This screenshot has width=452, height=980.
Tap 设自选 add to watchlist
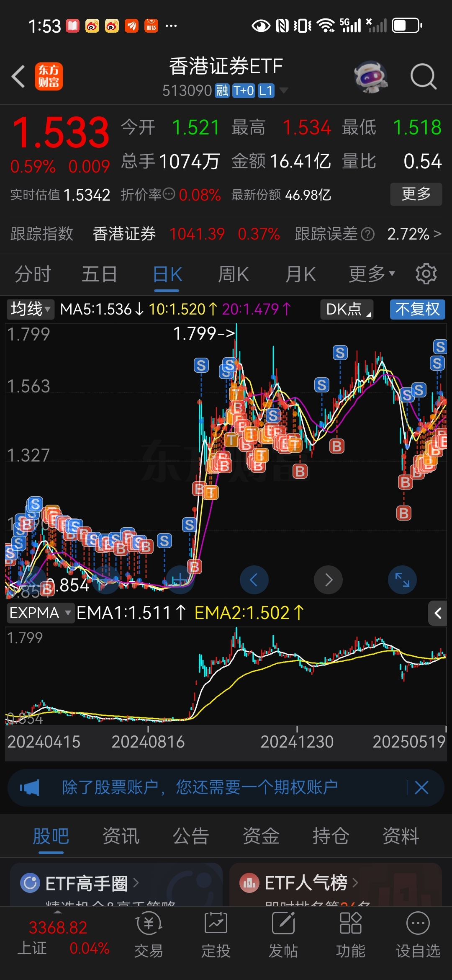[418, 935]
